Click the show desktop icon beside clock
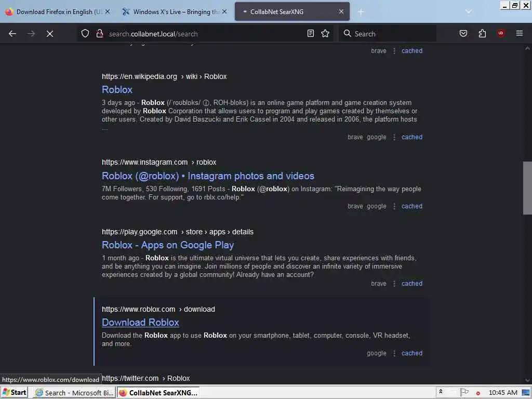This screenshot has height=399, width=532. (526, 393)
